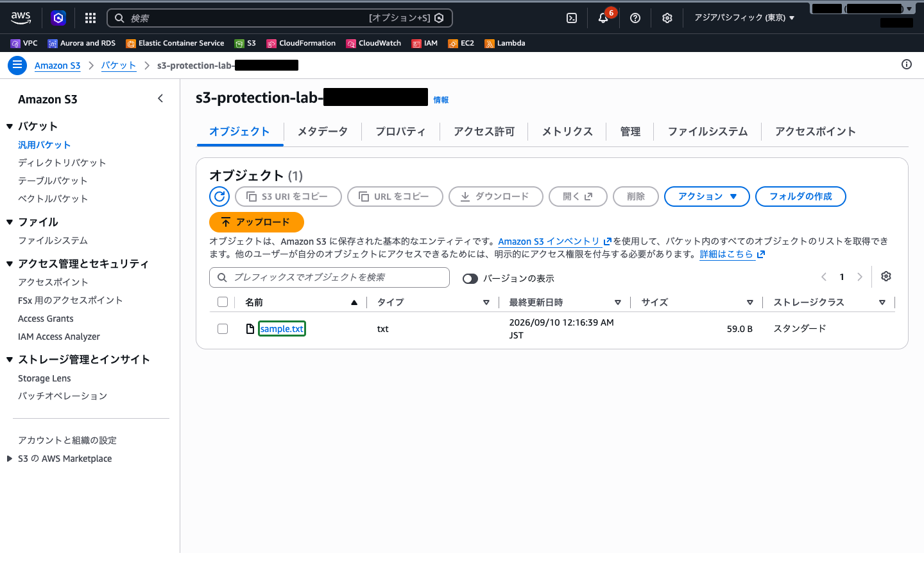Image resolution: width=924 pixels, height=578 pixels.
Task: Expand S3 の AWS Marketplace section
Action: (x=10, y=459)
